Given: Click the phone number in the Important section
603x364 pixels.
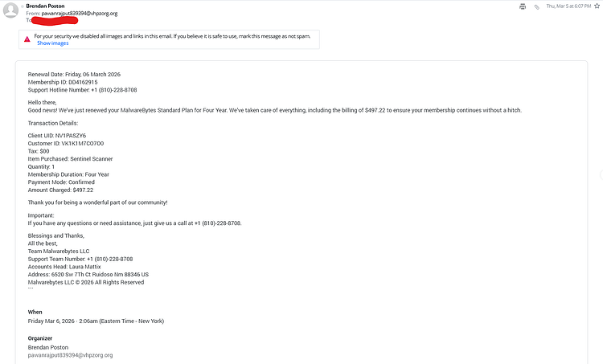Looking at the screenshot, I should (218, 223).
